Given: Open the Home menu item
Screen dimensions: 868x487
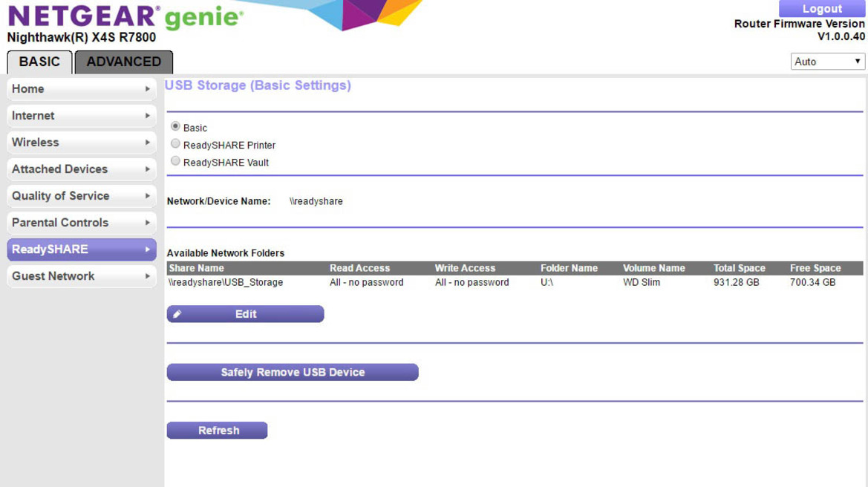Looking at the screenshot, I should tap(82, 89).
